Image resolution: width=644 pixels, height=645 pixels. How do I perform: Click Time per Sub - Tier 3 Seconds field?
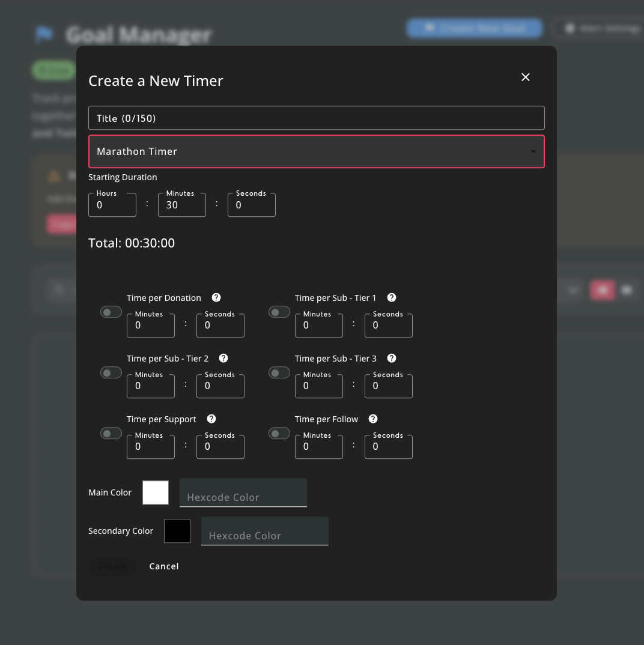pyautogui.click(x=389, y=386)
